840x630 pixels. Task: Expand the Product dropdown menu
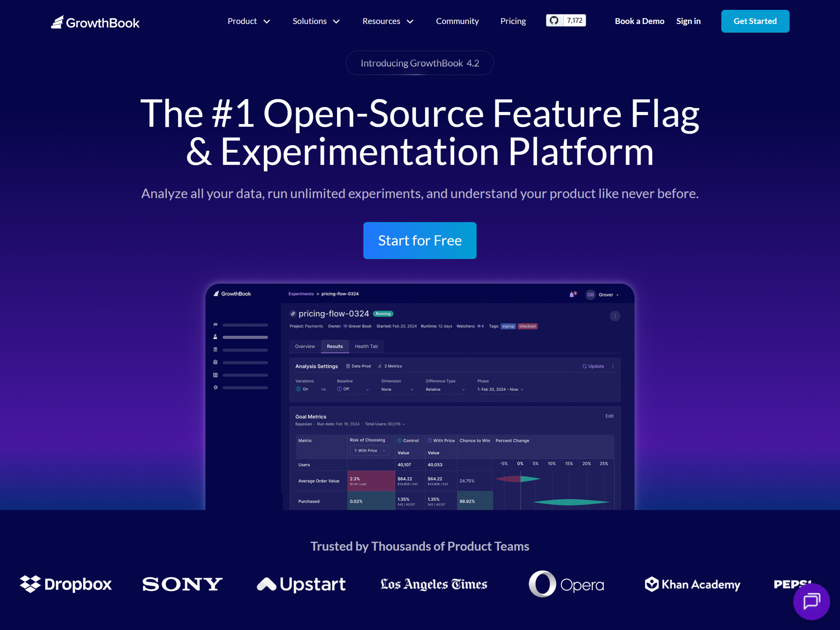tap(249, 21)
